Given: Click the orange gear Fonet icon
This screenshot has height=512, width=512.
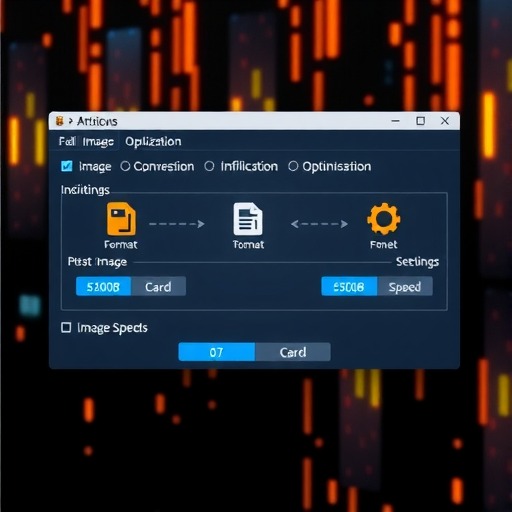Looking at the screenshot, I should coord(384,219).
